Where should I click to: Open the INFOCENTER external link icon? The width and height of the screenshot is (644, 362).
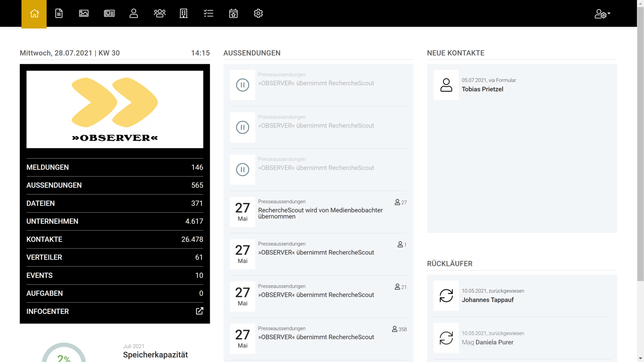pyautogui.click(x=200, y=311)
